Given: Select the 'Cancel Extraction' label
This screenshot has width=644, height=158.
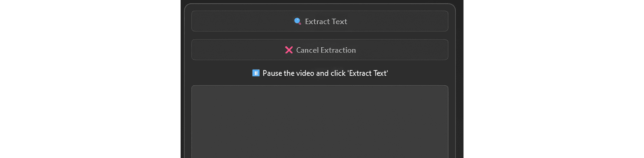Looking at the screenshot, I should 326,50.
